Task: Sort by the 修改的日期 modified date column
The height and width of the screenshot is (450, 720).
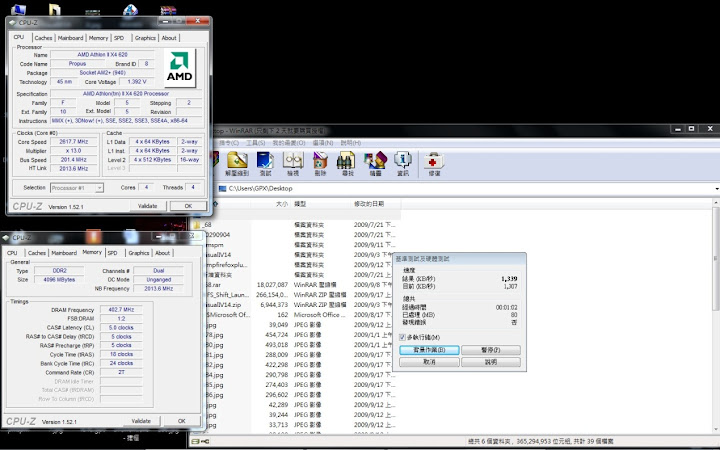Action: pyautogui.click(x=376, y=204)
